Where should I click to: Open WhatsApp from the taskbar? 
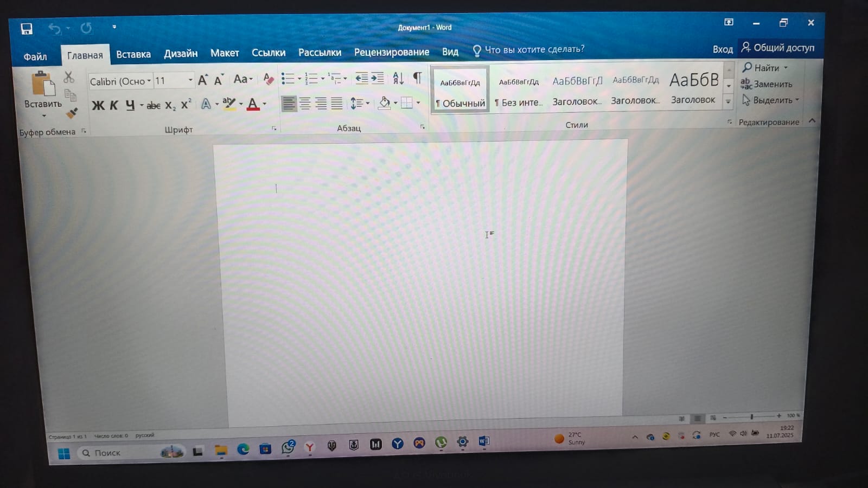(x=288, y=447)
